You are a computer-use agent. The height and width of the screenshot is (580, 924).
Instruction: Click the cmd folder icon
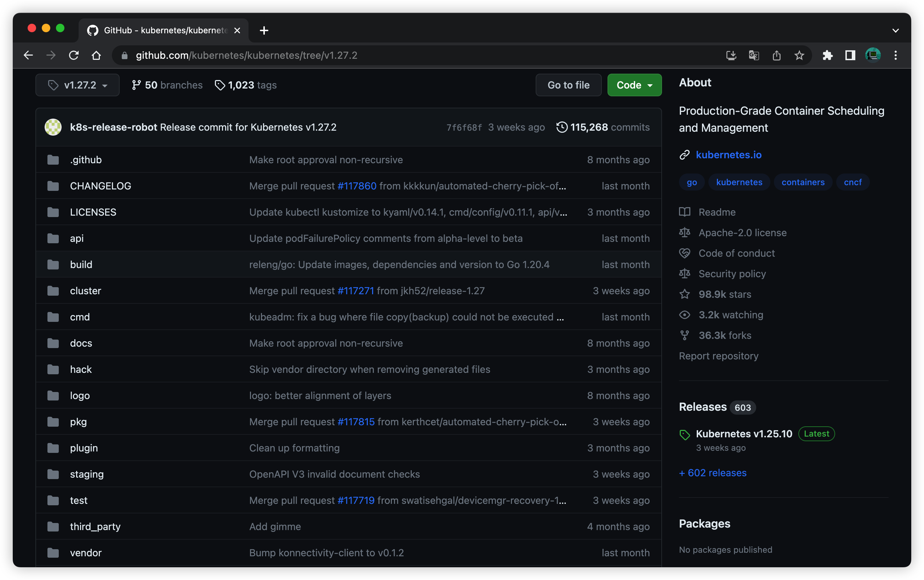53,317
